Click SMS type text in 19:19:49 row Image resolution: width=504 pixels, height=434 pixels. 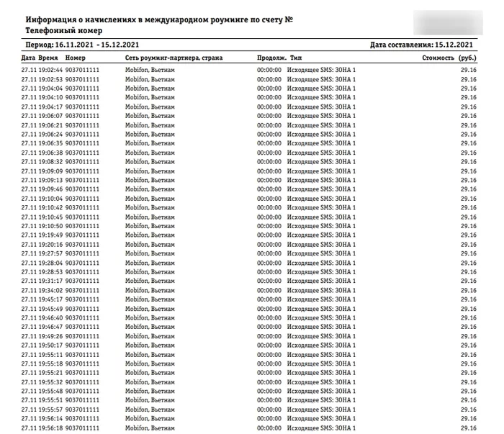321,235
